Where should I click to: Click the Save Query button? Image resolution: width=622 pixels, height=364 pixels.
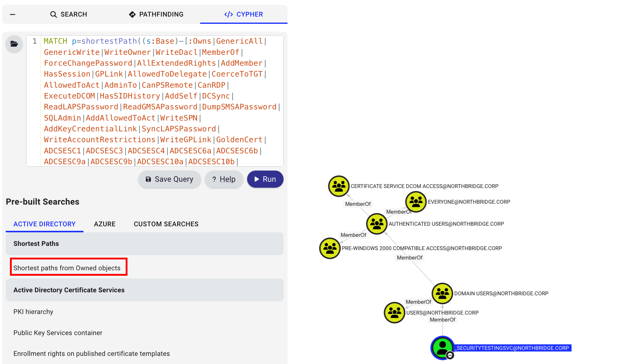169,179
